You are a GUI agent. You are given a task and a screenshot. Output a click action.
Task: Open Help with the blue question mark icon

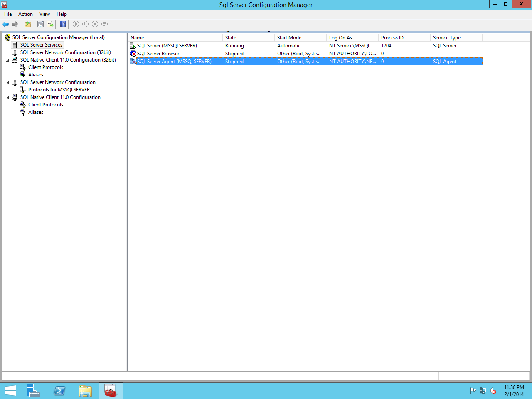pos(63,24)
